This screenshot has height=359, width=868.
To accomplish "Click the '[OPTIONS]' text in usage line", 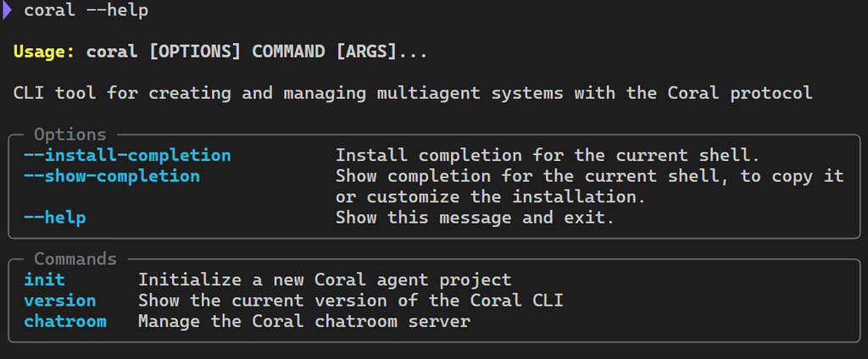I will [195, 52].
